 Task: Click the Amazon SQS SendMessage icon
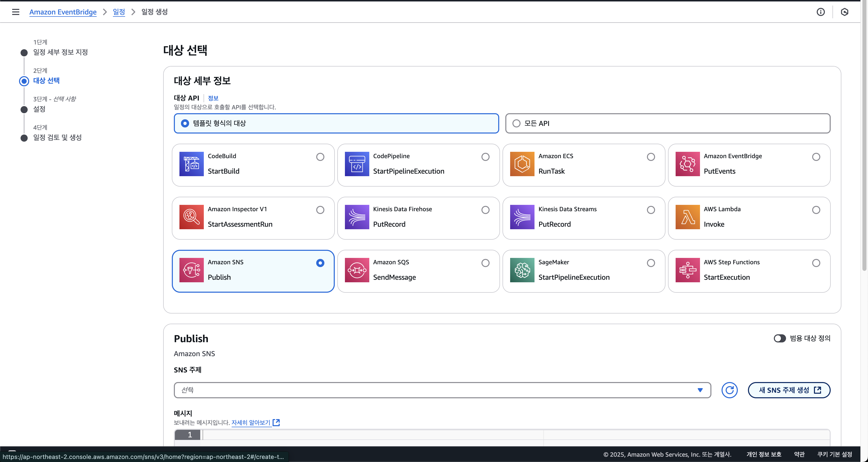[357, 270]
